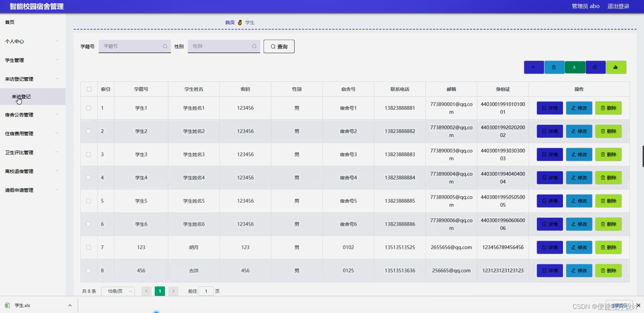The height and width of the screenshot is (313, 644).
Task: Open 详情 for row 学生1
Action: pyautogui.click(x=550, y=108)
